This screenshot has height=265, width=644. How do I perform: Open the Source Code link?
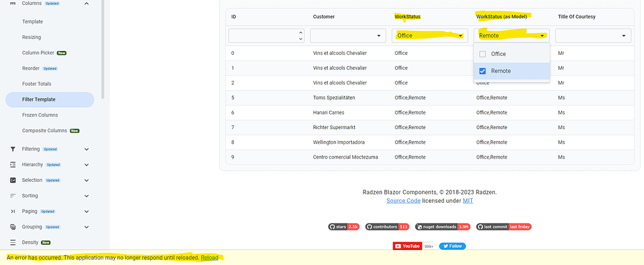coord(403,201)
